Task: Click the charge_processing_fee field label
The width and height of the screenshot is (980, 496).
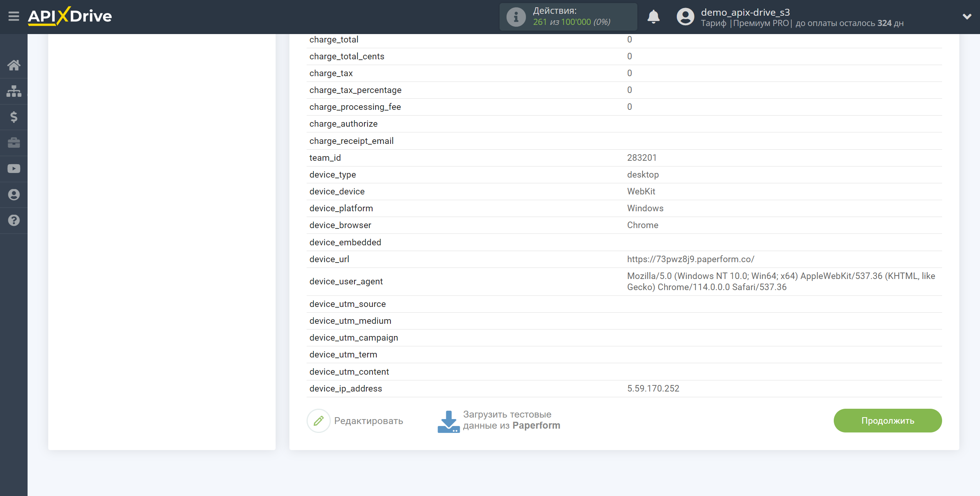Action: [x=355, y=107]
